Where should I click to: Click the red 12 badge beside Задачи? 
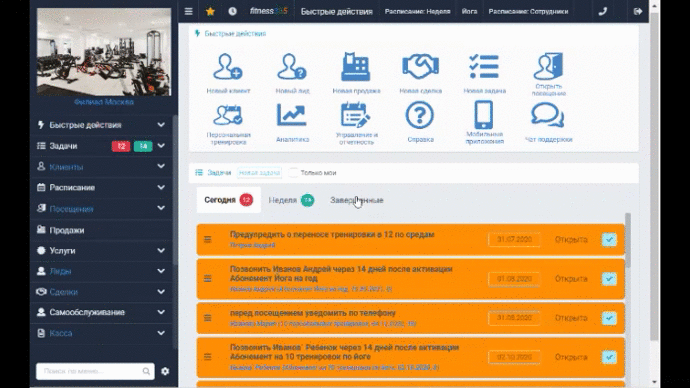(x=121, y=146)
